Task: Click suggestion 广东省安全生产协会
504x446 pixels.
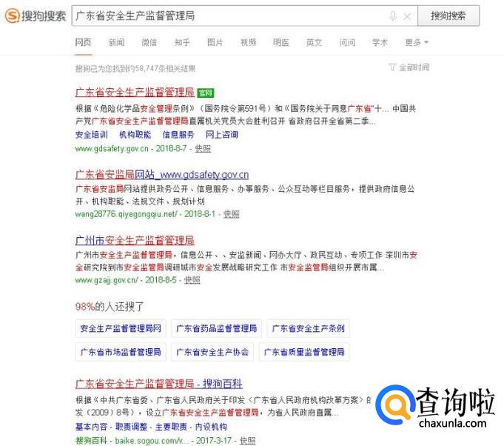Action: 212,352
